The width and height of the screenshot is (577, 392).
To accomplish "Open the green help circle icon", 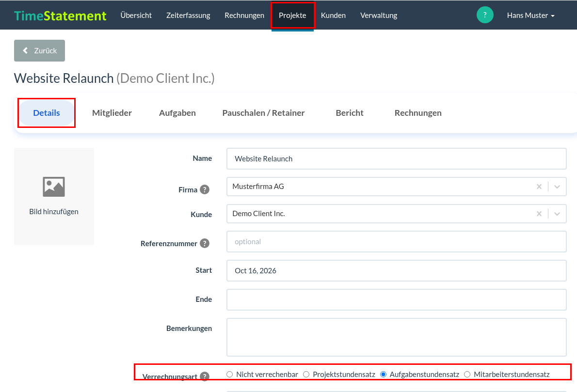I will click(x=485, y=15).
